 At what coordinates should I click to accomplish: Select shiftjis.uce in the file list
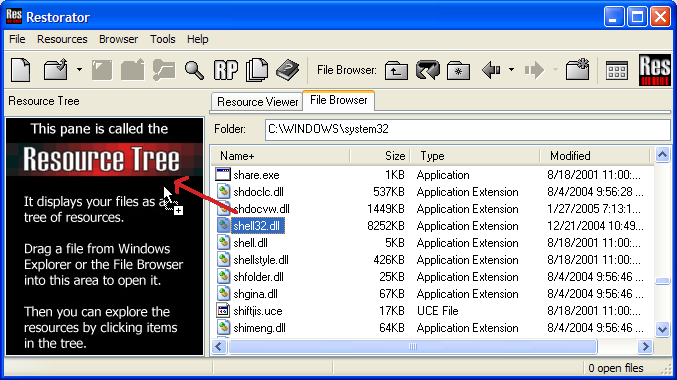tap(258, 311)
